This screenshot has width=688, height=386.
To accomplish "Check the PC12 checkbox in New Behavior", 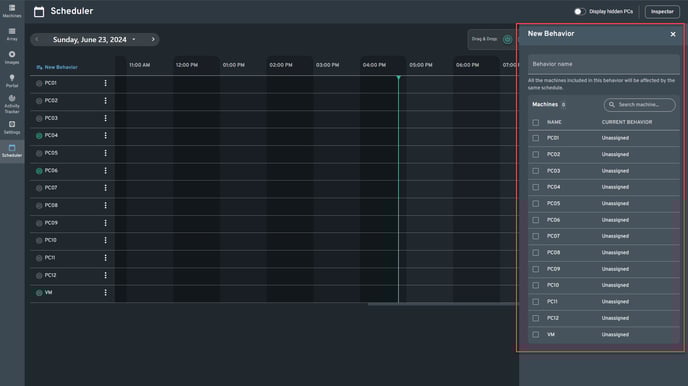I will 536,318.
